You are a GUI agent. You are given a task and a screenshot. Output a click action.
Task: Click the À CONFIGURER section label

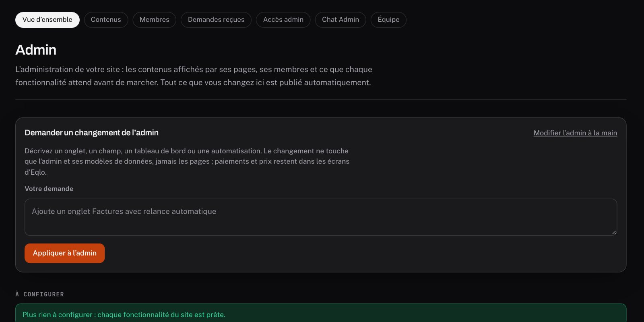pos(39,294)
